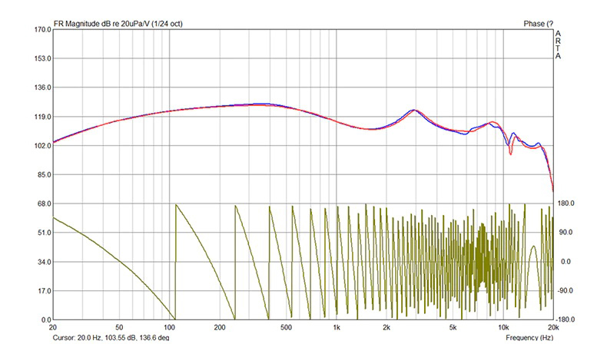The image size is (607, 364).
Task: Click the 500 frequency axis label
Action: pyautogui.click(x=286, y=327)
